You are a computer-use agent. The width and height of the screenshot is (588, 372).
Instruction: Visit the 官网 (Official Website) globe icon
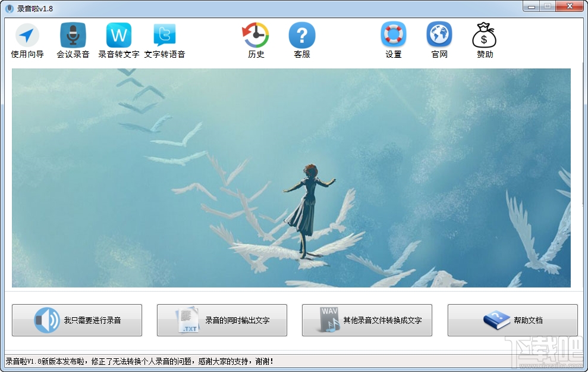pyautogui.click(x=439, y=39)
